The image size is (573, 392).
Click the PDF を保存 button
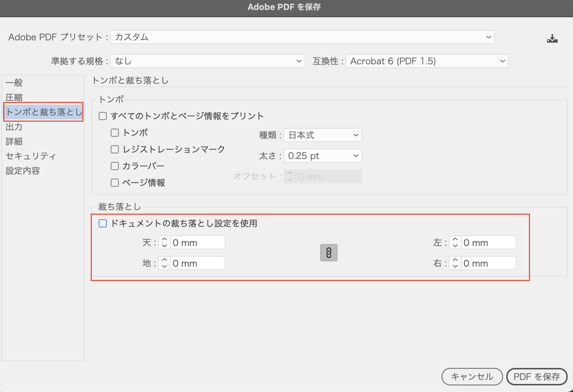(x=537, y=377)
